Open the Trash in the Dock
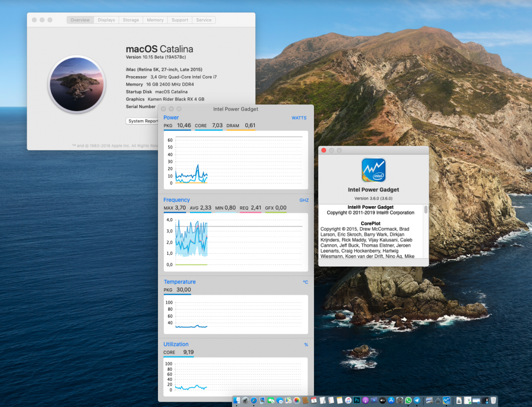 tap(493, 401)
